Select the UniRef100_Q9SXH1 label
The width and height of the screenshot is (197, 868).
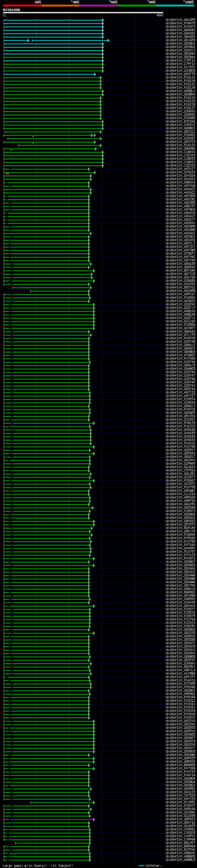(180, 240)
